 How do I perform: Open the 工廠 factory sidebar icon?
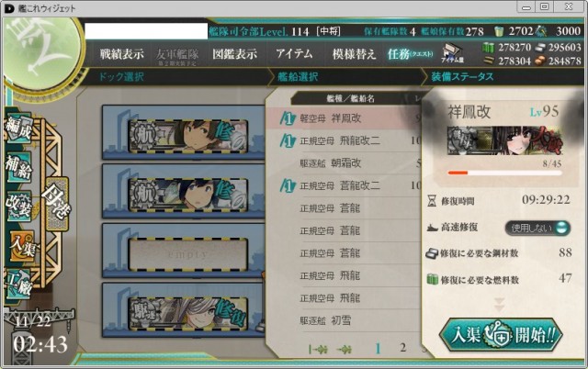[18, 284]
